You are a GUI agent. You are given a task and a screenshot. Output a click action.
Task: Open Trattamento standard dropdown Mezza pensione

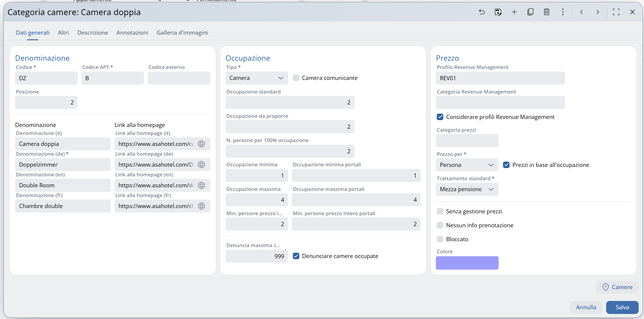pyautogui.click(x=467, y=189)
